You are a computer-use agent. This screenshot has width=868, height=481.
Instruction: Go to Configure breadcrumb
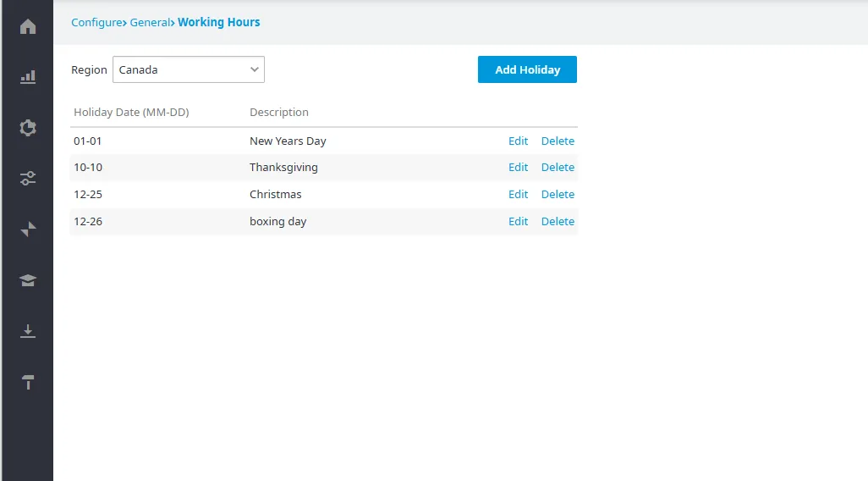tap(96, 22)
